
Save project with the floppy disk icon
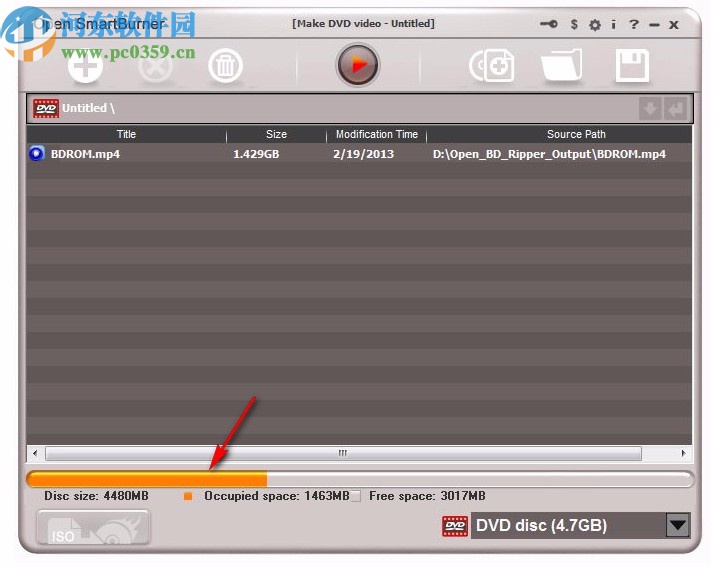(632, 66)
